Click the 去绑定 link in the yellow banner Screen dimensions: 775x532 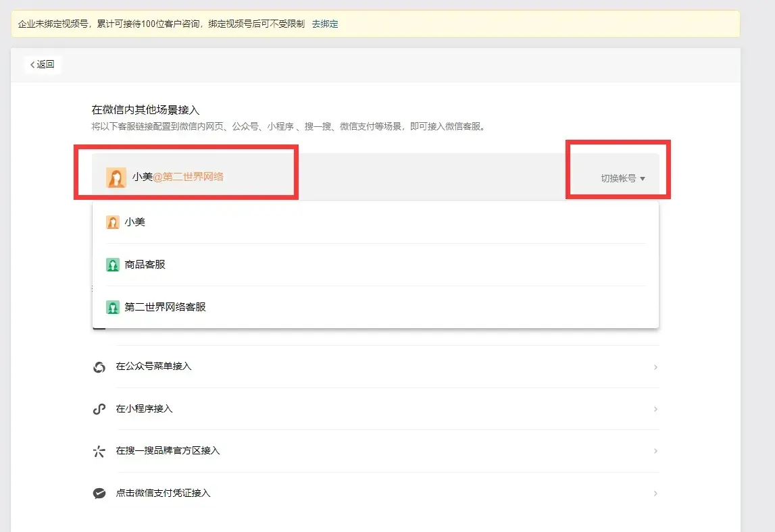(325, 24)
